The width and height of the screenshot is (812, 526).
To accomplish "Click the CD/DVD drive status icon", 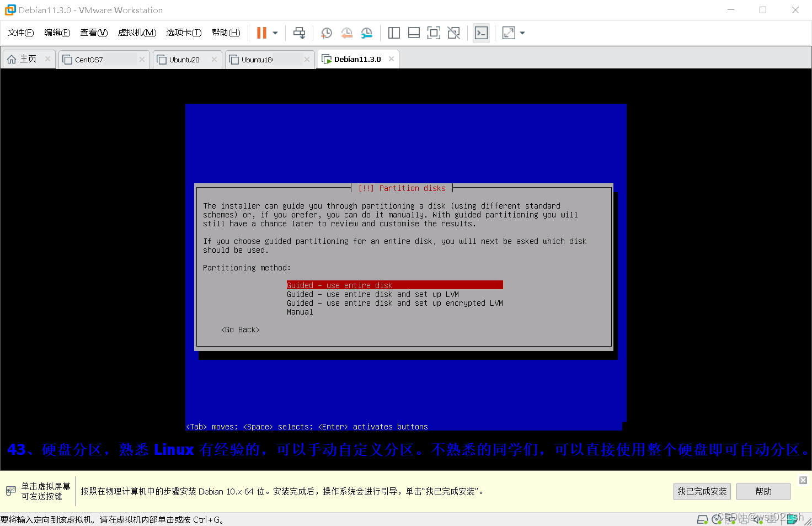I will click(717, 519).
